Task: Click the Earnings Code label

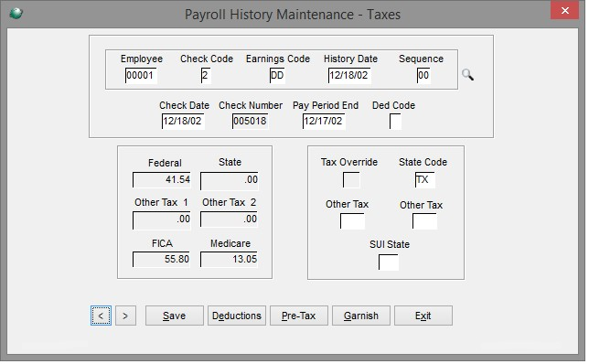Action: point(278,59)
